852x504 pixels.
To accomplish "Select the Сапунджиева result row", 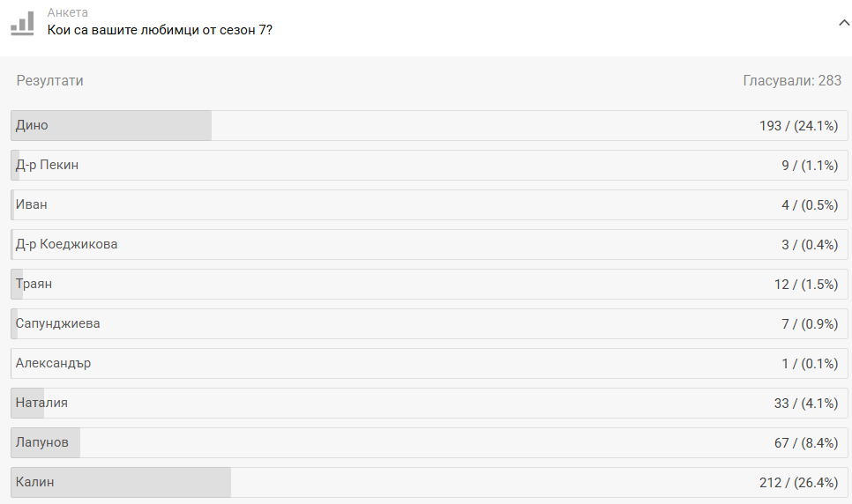I will coord(429,324).
